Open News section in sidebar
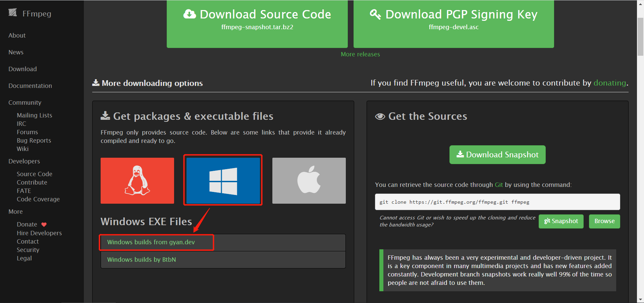This screenshot has width=644, height=303. (16, 52)
